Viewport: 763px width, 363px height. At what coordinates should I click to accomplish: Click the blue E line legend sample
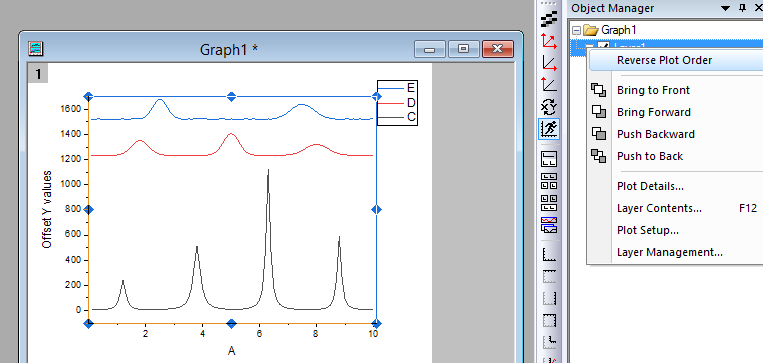click(391, 88)
